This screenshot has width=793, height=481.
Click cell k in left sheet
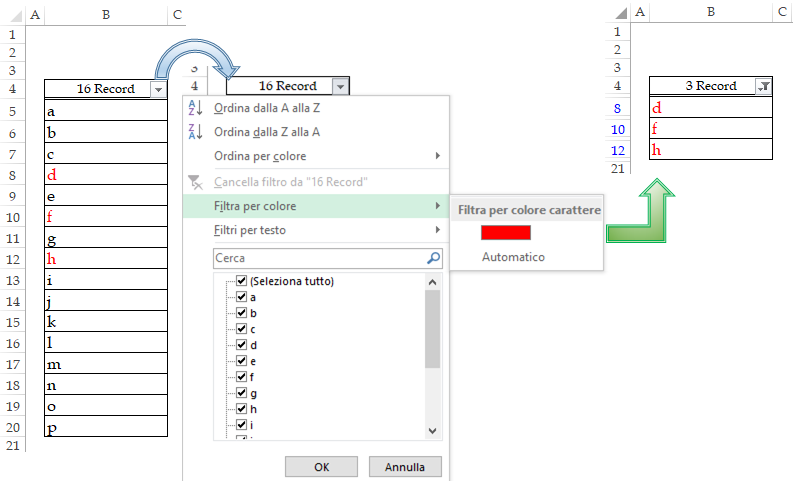106,322
